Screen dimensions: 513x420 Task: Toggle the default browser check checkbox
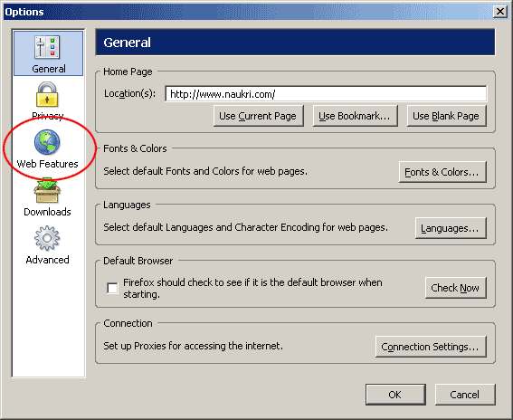pyautogui.click(x=112, y=288)
